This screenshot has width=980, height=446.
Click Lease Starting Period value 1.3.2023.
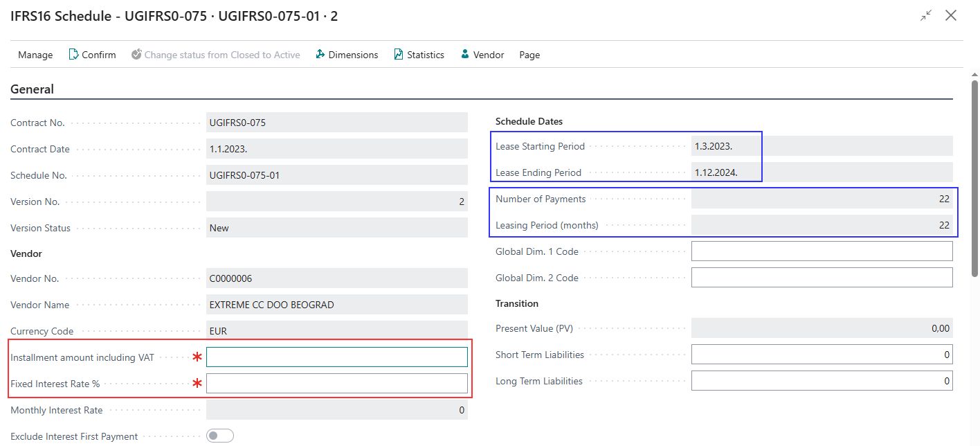coord(822,146)
